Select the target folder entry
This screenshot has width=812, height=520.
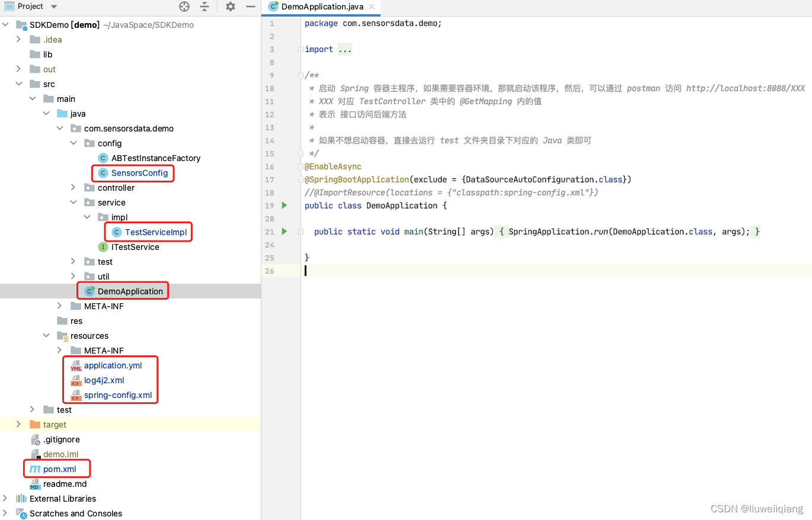click(54, 424)
